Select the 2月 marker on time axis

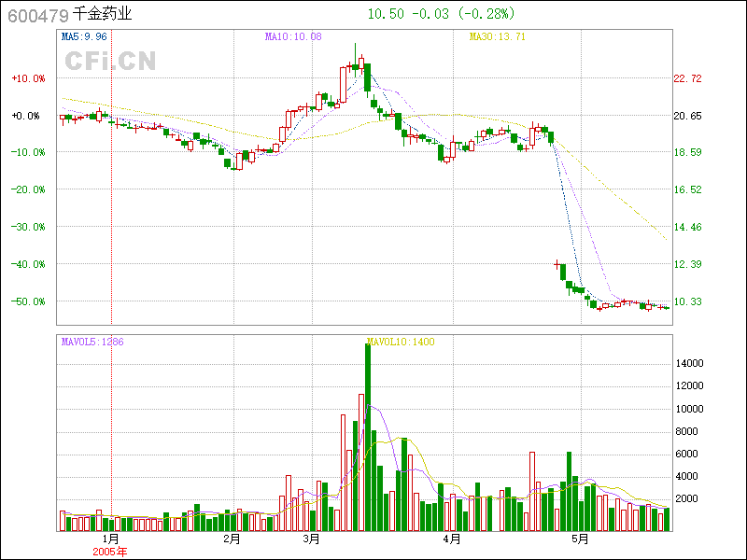233,539
